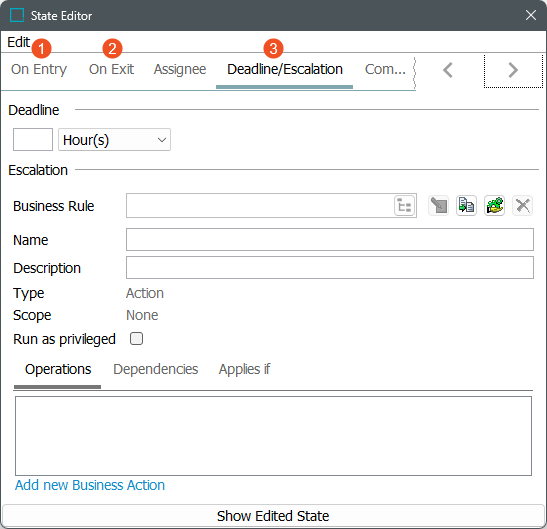Screen dimensions: 547x529
Task: Open the Dependencies sub-tab
Action: tap(156, 369)
